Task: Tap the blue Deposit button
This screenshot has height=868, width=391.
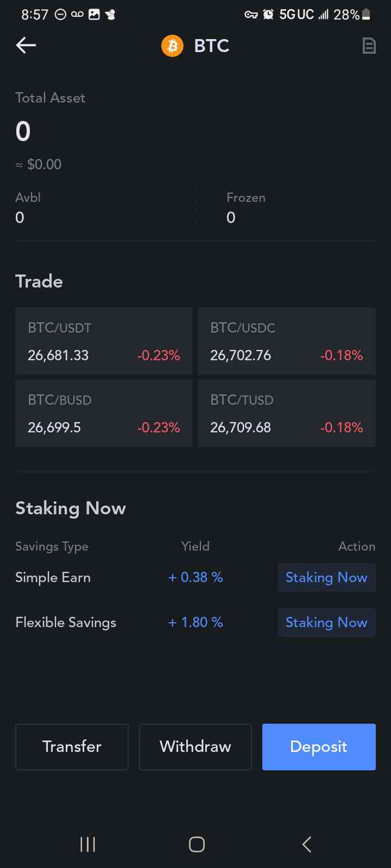Action: [x=319, y=747]
